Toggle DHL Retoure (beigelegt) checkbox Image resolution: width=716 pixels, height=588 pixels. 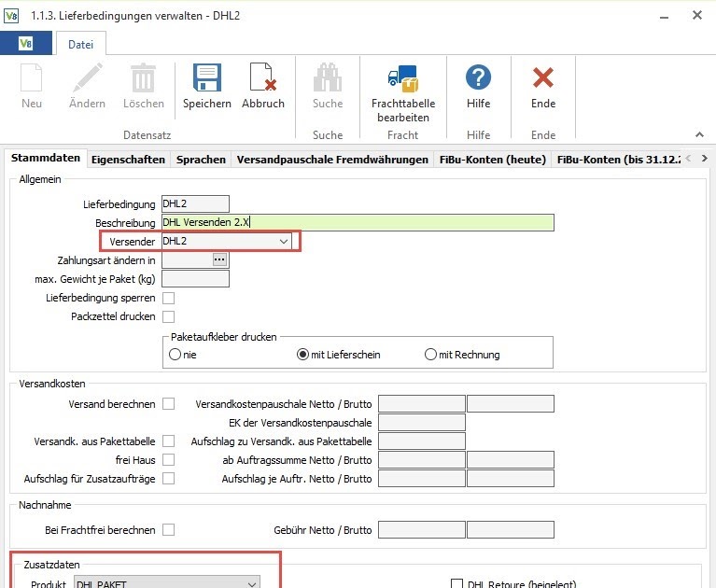pos(456,584)
